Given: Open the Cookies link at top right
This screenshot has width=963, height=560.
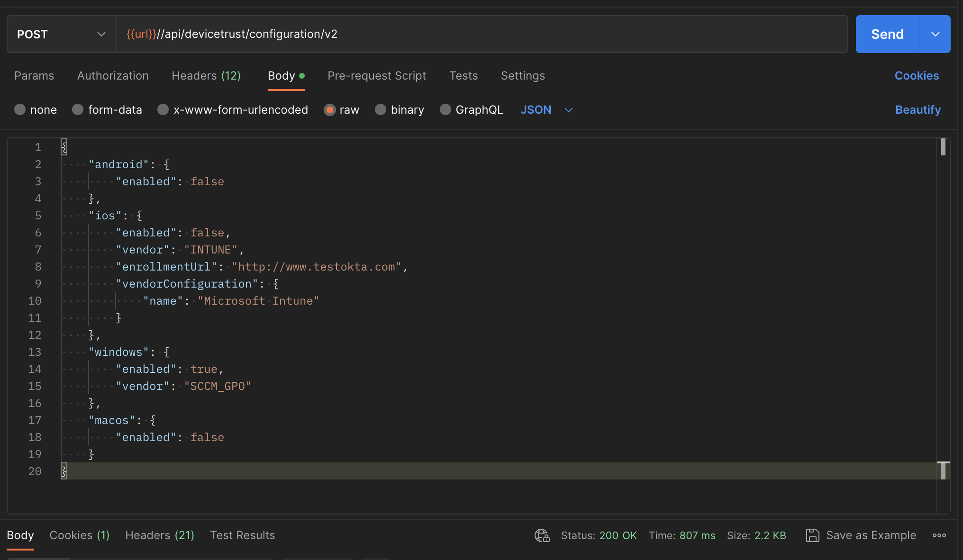Looking at the screenshot, I should (917, 76).
